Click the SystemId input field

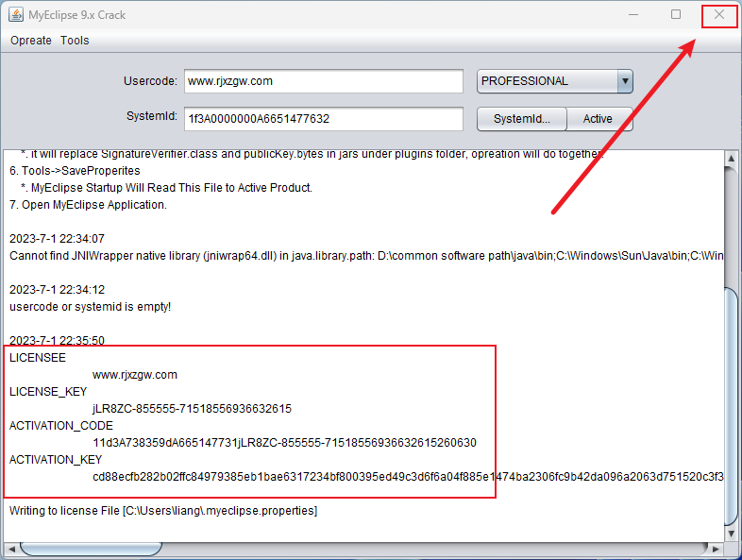pyautogui.click(x=324, y=118)
